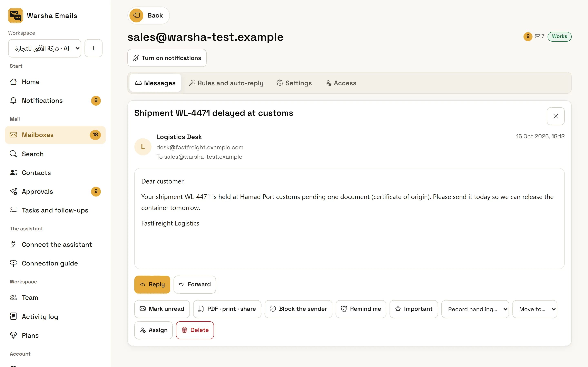
Task: Open Approvals paper-plane icon
Action: (x=13, y=191)
